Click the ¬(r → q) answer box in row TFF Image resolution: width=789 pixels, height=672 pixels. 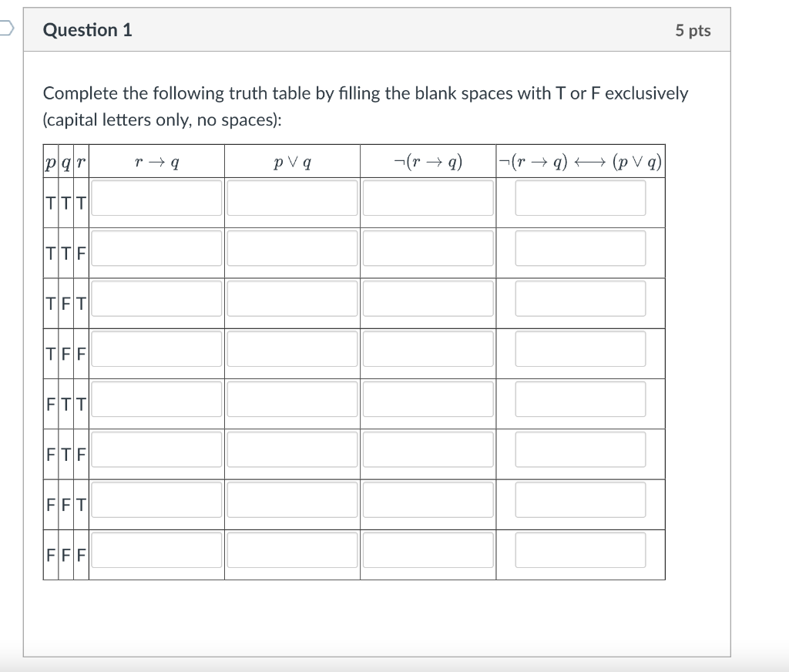click(428, 349)
